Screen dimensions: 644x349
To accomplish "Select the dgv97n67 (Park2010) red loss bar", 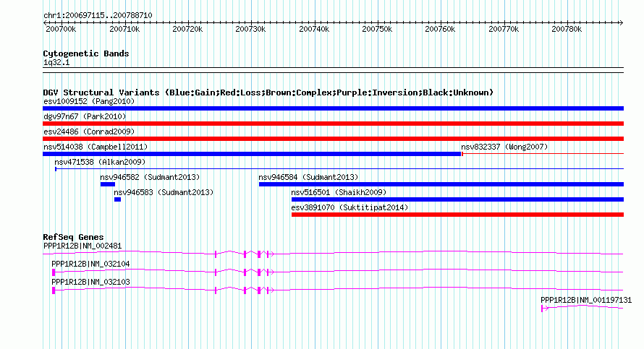I will pyautogui.click(x=333, y=124).
